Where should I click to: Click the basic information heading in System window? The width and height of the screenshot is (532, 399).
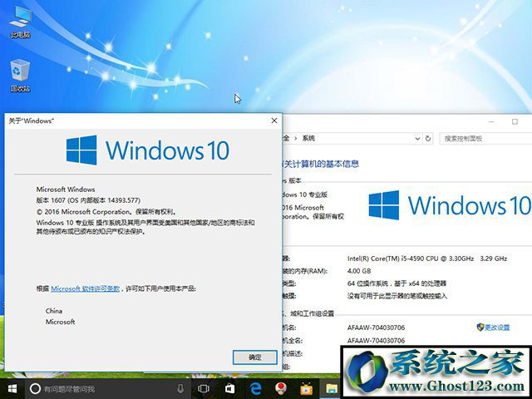click(321, 164)
